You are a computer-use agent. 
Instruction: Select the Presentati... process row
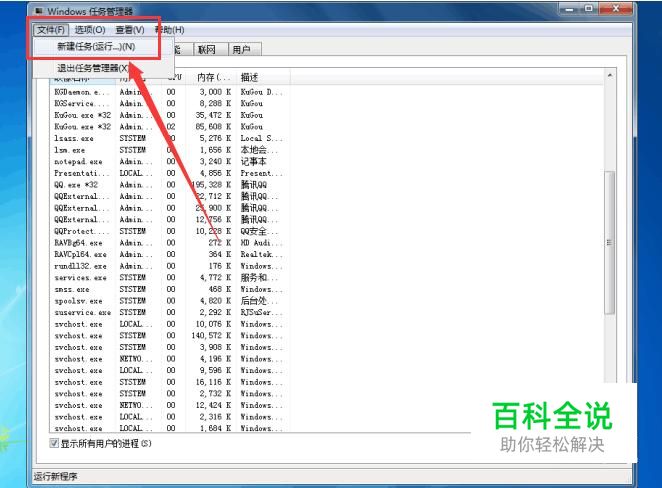(169, 173)
